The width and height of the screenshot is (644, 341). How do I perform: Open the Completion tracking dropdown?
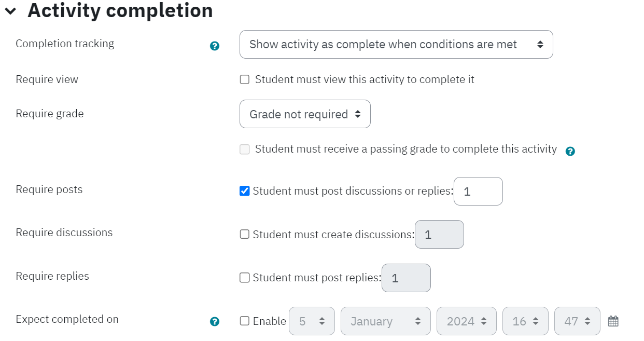(396, 44)
